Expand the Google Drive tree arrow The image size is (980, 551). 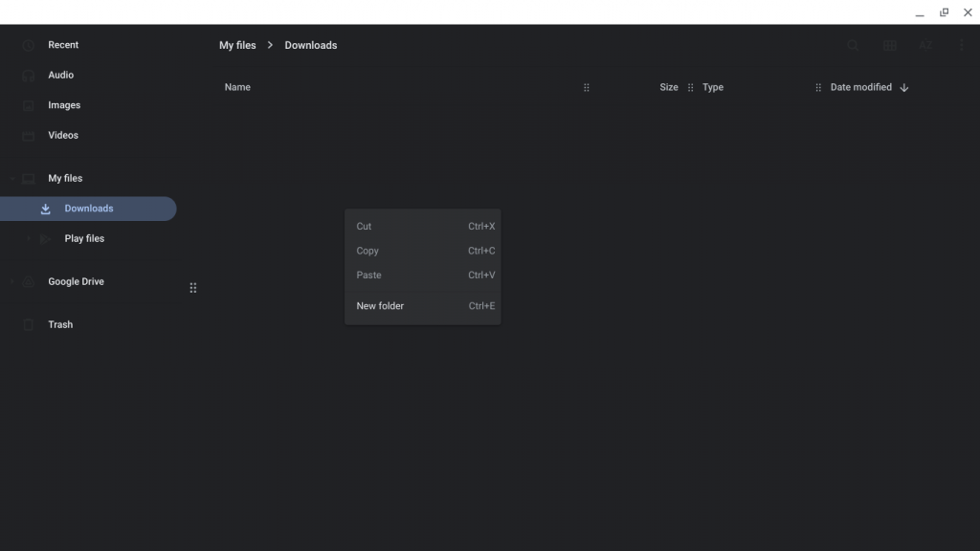point(11,282)
